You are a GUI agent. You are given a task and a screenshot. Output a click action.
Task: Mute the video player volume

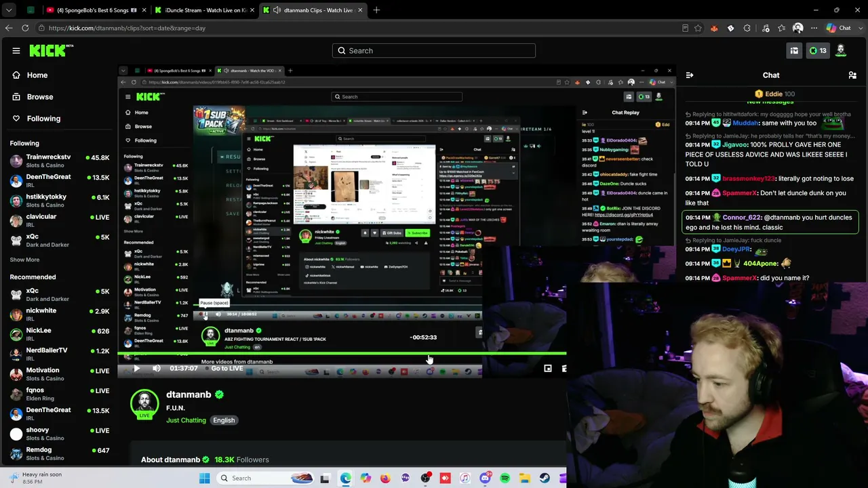[157, 369]
